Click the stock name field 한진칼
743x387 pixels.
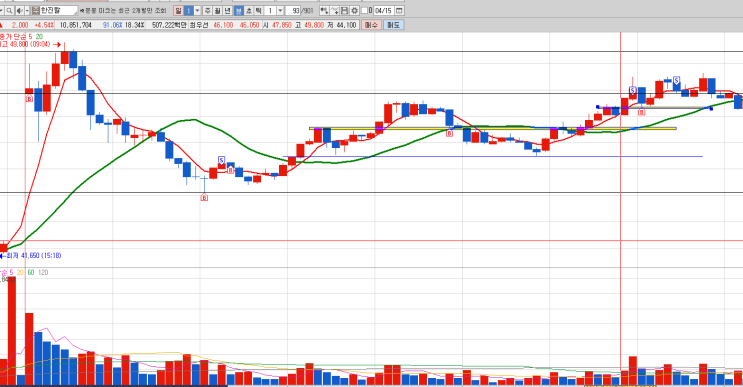point(59,10)
